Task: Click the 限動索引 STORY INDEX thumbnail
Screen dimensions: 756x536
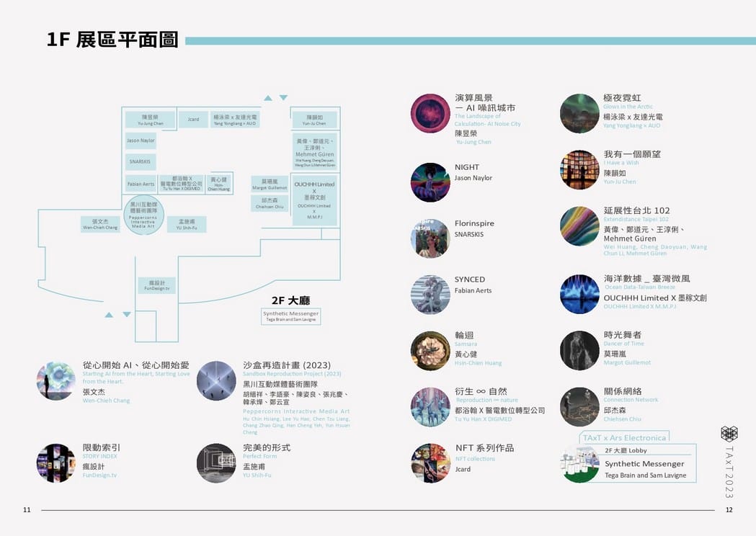Action: 56,463
